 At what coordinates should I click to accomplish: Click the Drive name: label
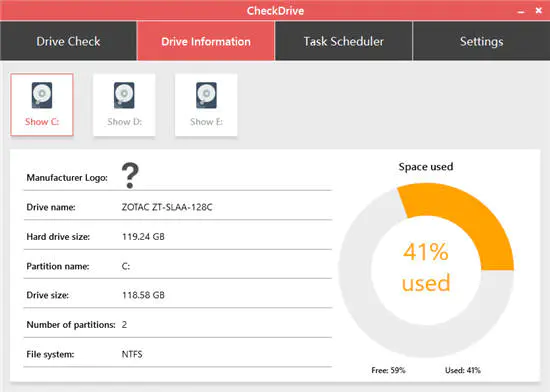click(x=51, y=207)
